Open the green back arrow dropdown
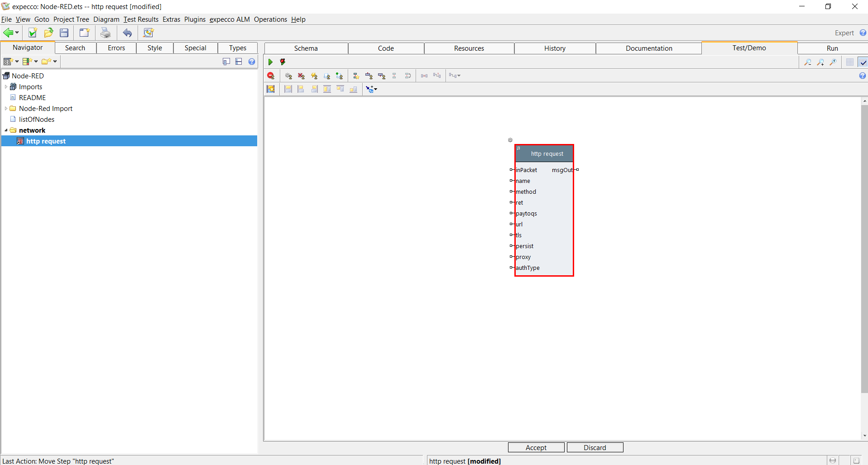 [17, 33]
